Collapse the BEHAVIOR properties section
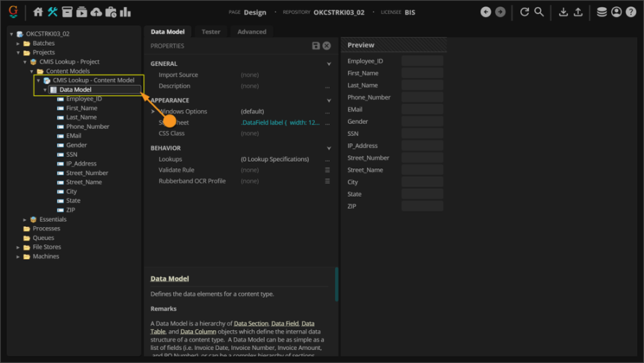 (x=329, y=148)
